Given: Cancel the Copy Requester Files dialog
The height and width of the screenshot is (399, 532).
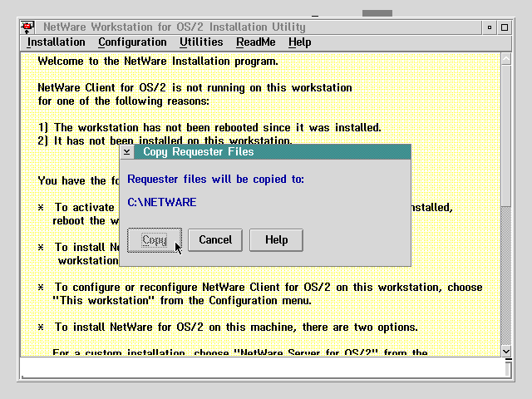Looking at the screenshot, I should pos(215,240).
